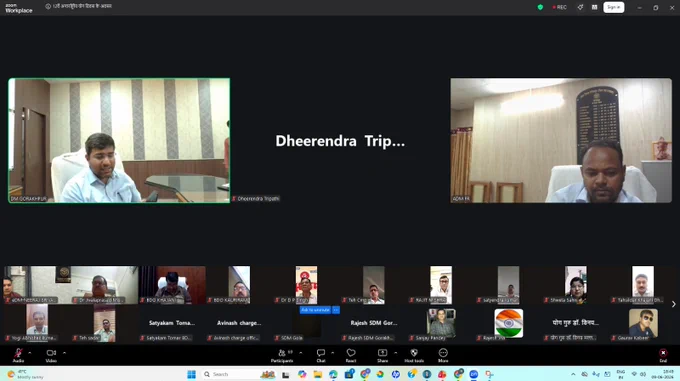Image resolution: width=680 pixels, height=381 pixels.
Task: Toggle microphone with the Audio button
Action: (18, 355)
